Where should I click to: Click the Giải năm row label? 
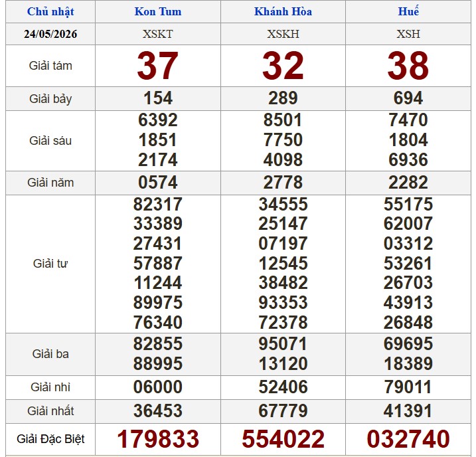(50, 183)
